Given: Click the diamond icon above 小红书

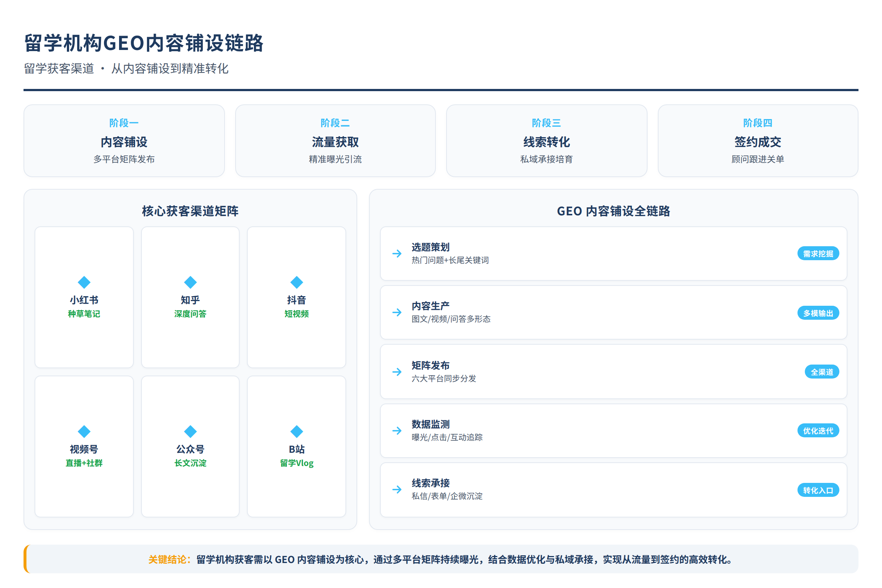Looking at the screenshot, I should (x=84, y=282).
